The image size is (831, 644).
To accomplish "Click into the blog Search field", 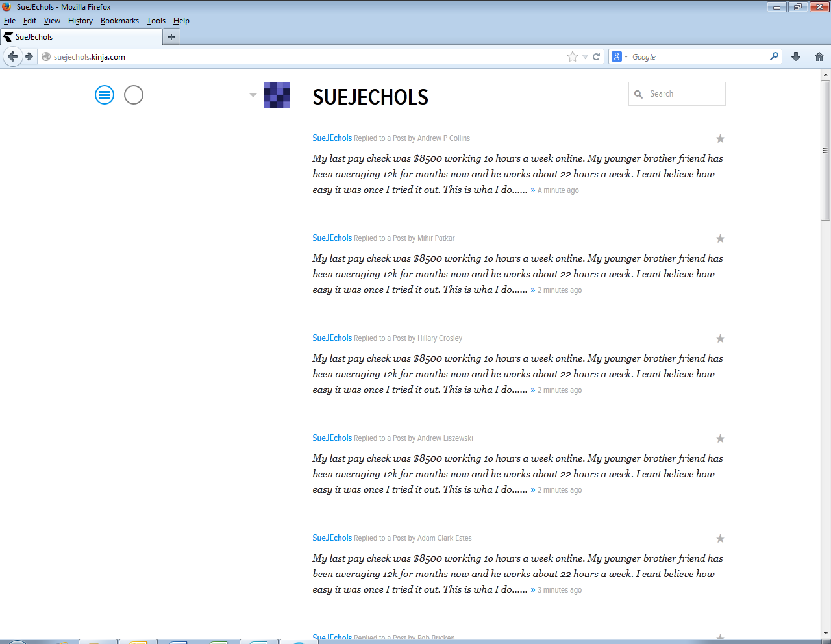I will pyautogui.click(x=677, y=94).
